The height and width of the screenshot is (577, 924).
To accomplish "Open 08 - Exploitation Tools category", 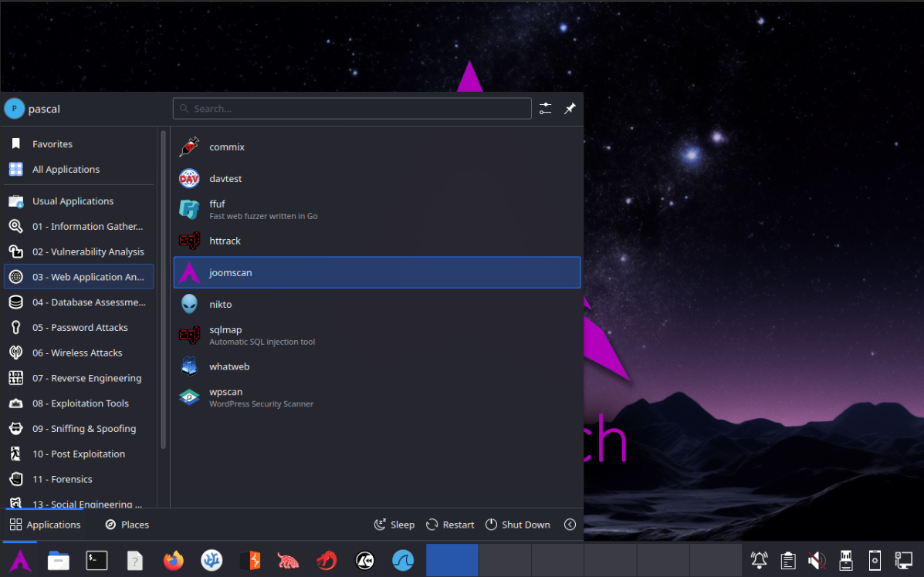I will pos(79,403).
